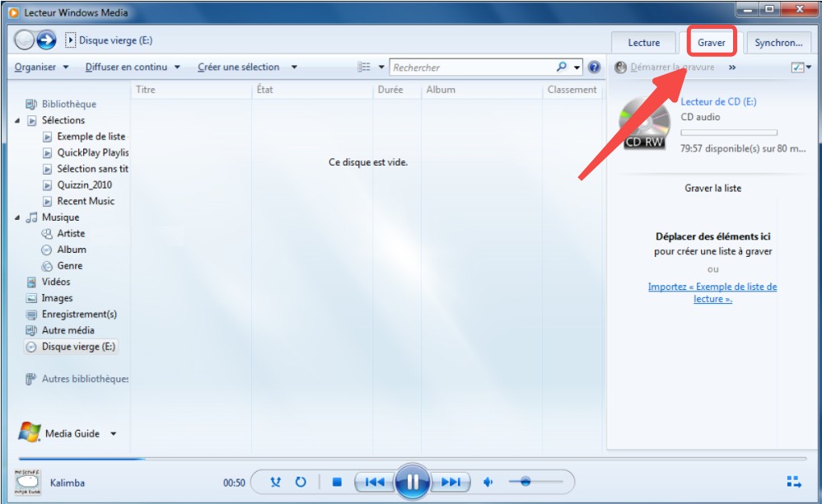This screenshot has width=822, height=504.
Task: Open the Recent Music playlist
Action: pos(78,201)
